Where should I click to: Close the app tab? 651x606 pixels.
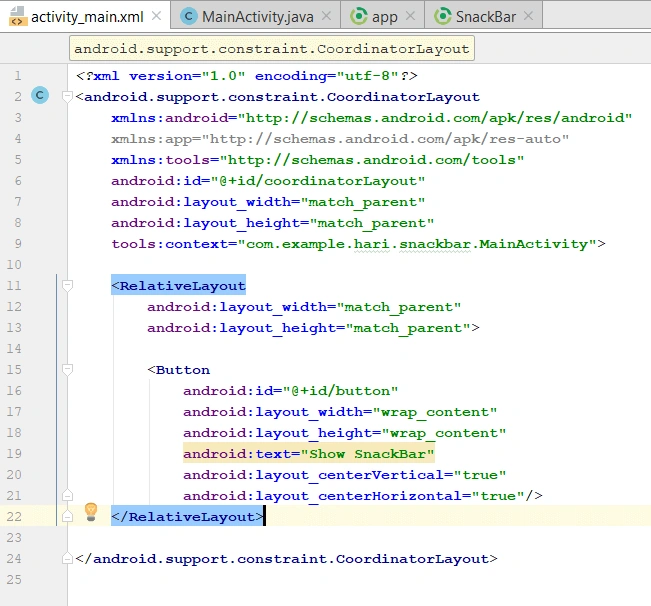coord(410,16)
